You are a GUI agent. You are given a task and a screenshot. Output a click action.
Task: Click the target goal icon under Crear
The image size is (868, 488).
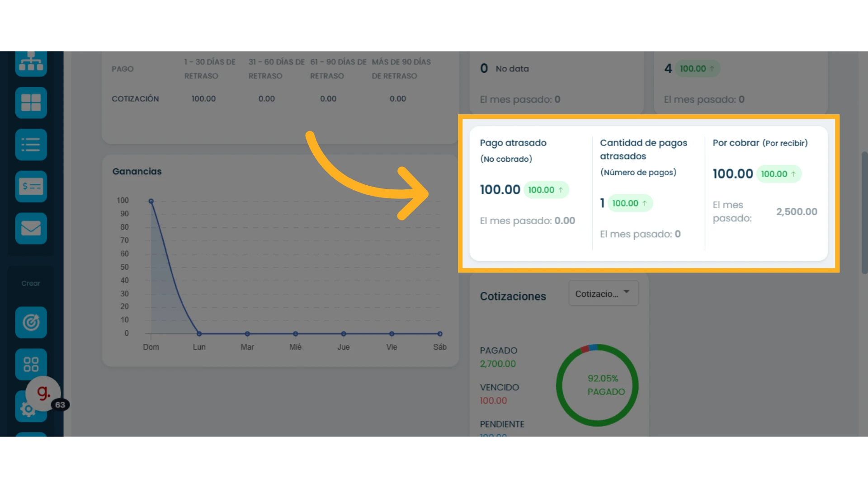tap(31, 322)
